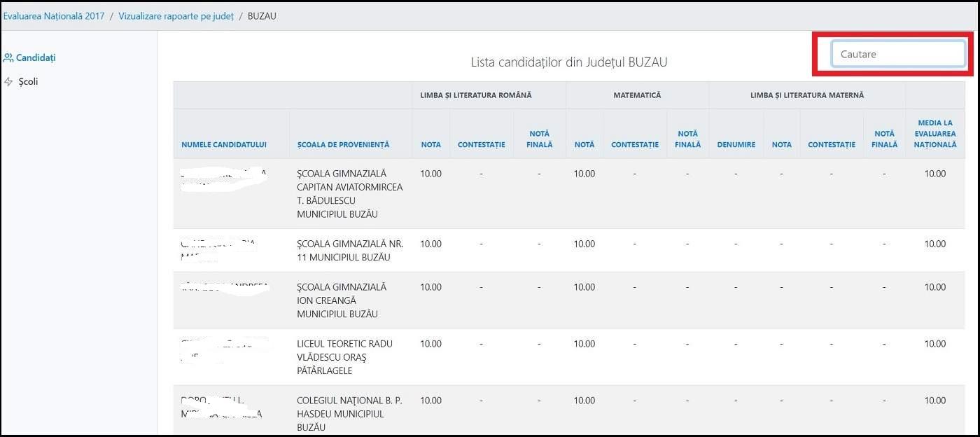The height and width of the screenshot is (437, 980).
Task: Sort by Notă Finală under Limba și Literatura Română
Action: pyautogui.click(x=539, y=139)
